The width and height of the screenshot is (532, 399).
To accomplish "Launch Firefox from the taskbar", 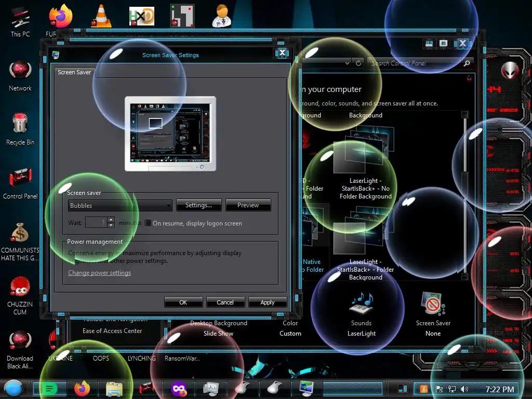I will click(x=82, y=389).
